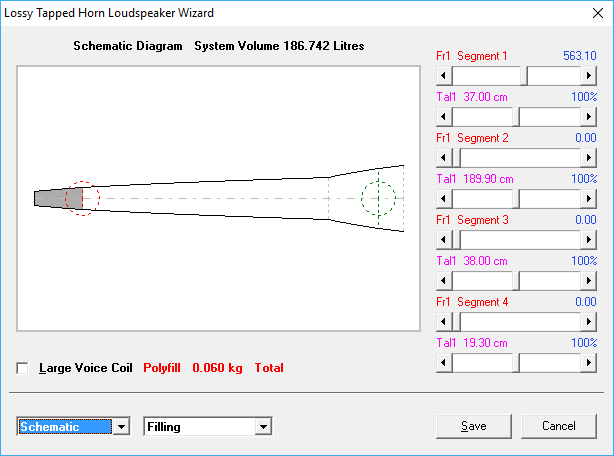Decrease Tal1 19.30 cm with left arrow
614x456 pixels.
[444, 363]
